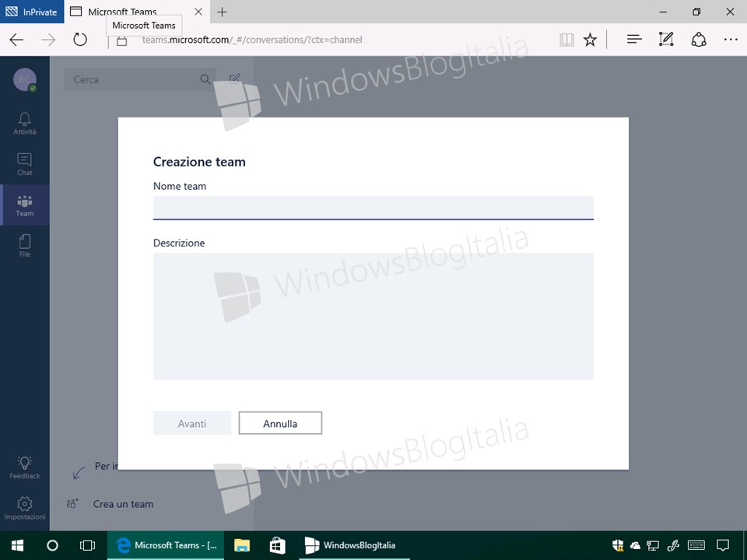Open Attività notifications in Teams sidebar
This screenshot has height=560, width=747.
coord(25,124)
